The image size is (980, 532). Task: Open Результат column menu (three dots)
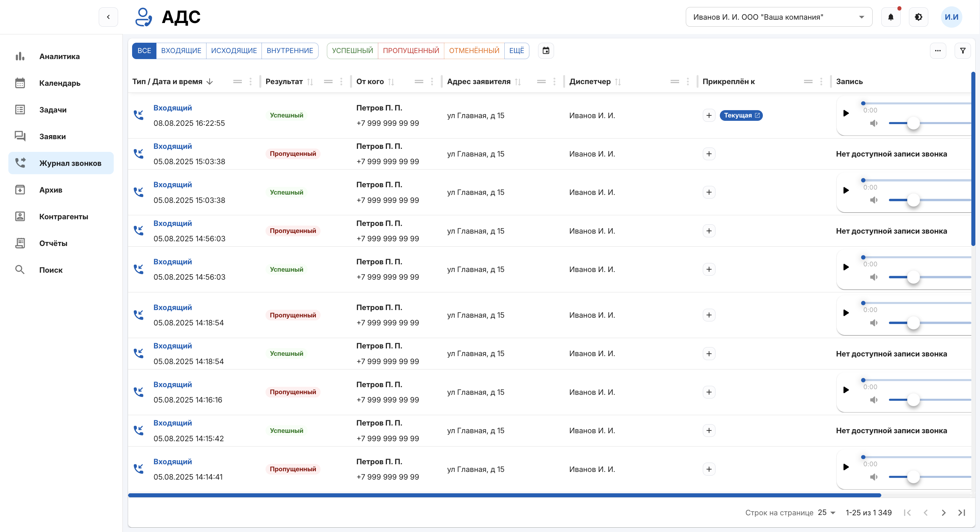point(341,81)
